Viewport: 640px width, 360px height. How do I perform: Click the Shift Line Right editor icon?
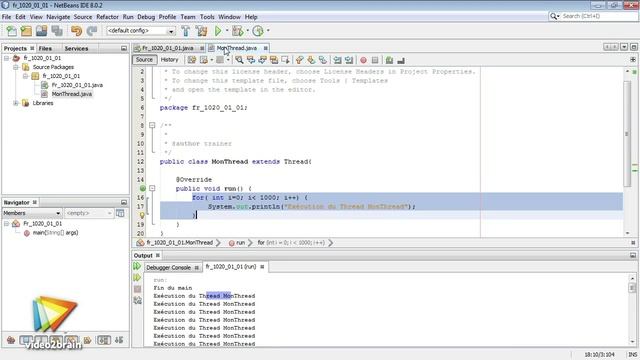coord(349,60)
